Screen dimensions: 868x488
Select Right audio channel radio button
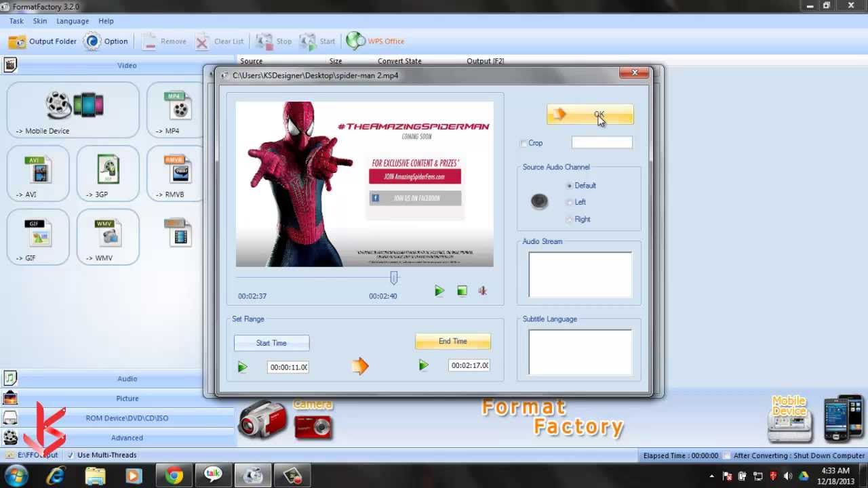(x=570, y=219)
